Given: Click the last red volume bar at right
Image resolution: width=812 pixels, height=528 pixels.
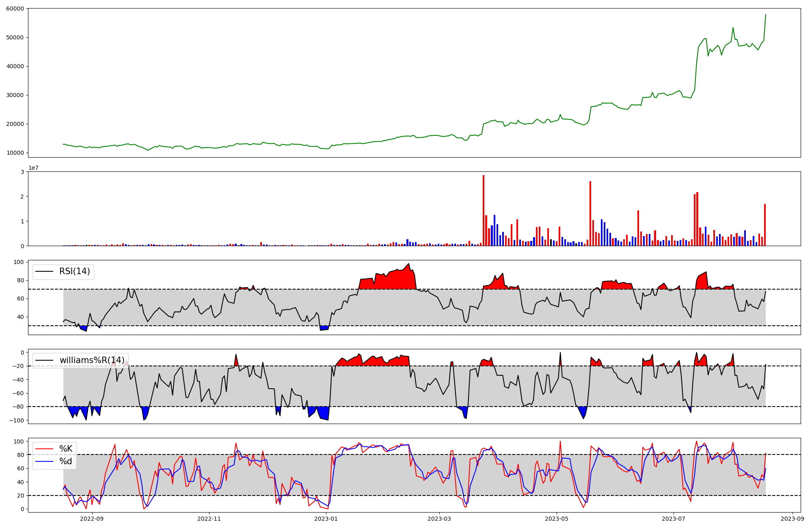Looking at the screenshot, I should pos(765,225).
